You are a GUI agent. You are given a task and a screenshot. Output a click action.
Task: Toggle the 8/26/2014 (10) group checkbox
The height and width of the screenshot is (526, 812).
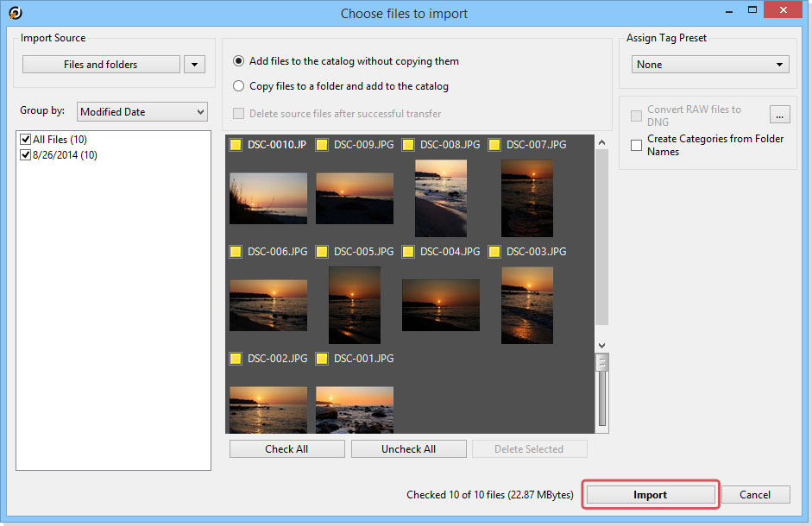pyautogui.click(x=25, y=155)
